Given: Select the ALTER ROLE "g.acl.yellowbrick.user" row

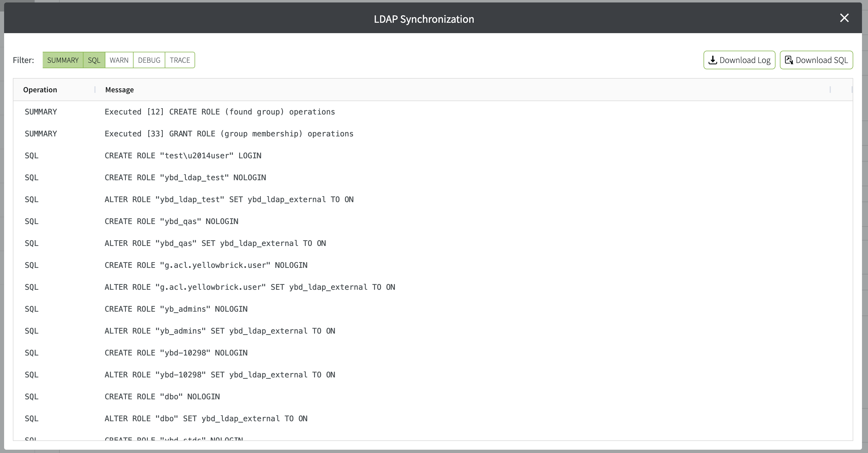Looking at the screenshot, I should click(250, 287).
